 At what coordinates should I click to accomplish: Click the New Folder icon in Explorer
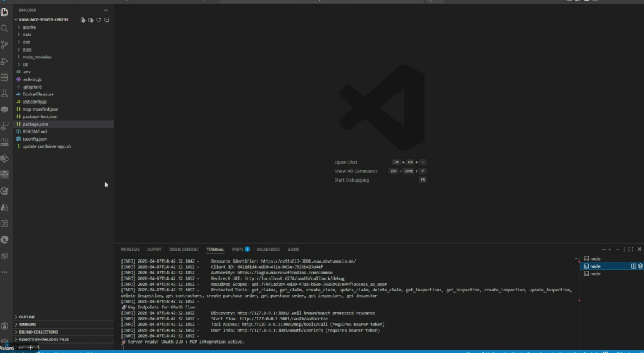coord(91,19)
